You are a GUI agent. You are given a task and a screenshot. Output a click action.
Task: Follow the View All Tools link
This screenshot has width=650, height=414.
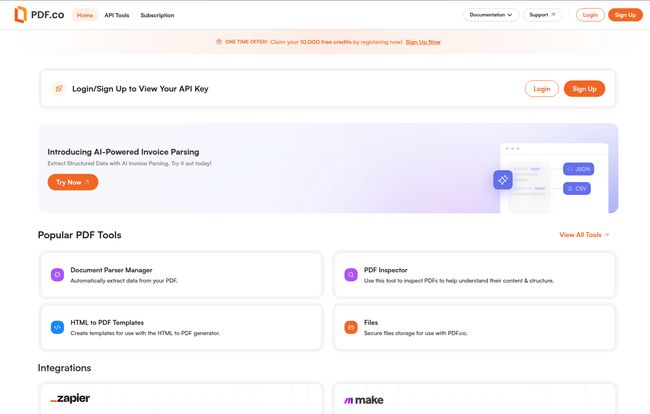click(584, 235)
